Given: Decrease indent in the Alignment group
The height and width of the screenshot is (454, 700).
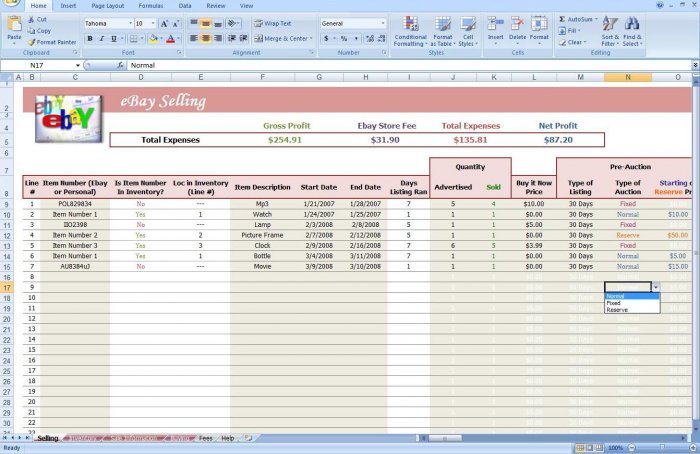Looking at the screenshot, I should (231, 38).
